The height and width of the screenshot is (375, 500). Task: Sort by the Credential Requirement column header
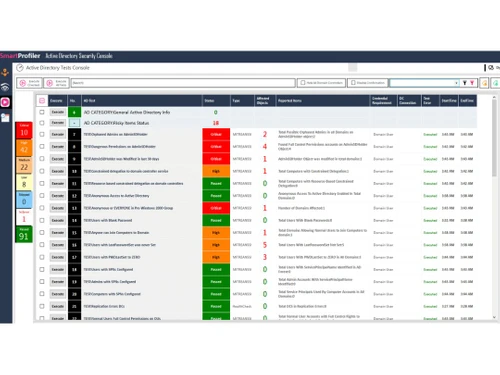click(384, 101)
